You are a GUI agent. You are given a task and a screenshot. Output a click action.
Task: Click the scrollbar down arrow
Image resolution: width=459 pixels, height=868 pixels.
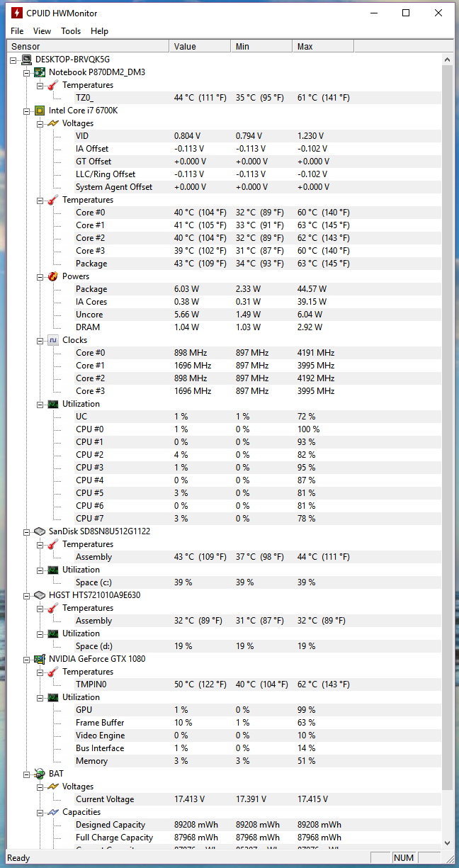point(447,842)
